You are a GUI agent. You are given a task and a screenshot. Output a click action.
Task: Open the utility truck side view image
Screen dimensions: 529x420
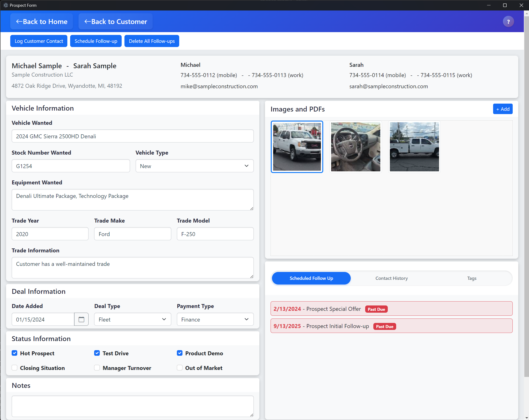(414, 147)
